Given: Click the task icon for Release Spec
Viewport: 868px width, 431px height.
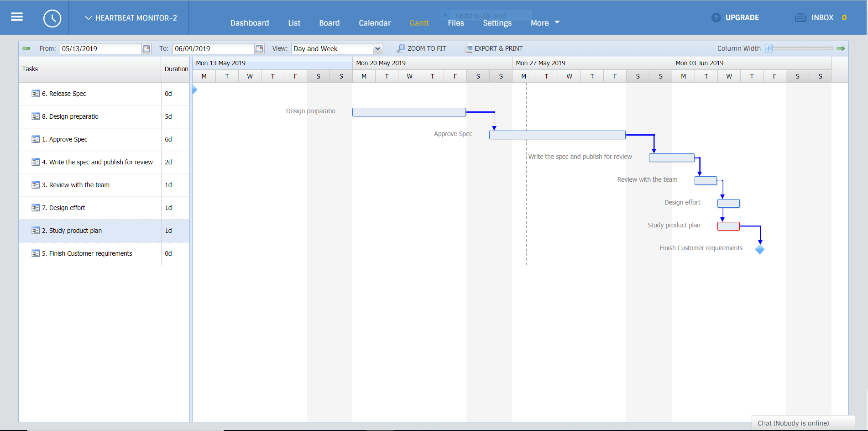Looking at the screenshot, I should click(x=36, y=94).
